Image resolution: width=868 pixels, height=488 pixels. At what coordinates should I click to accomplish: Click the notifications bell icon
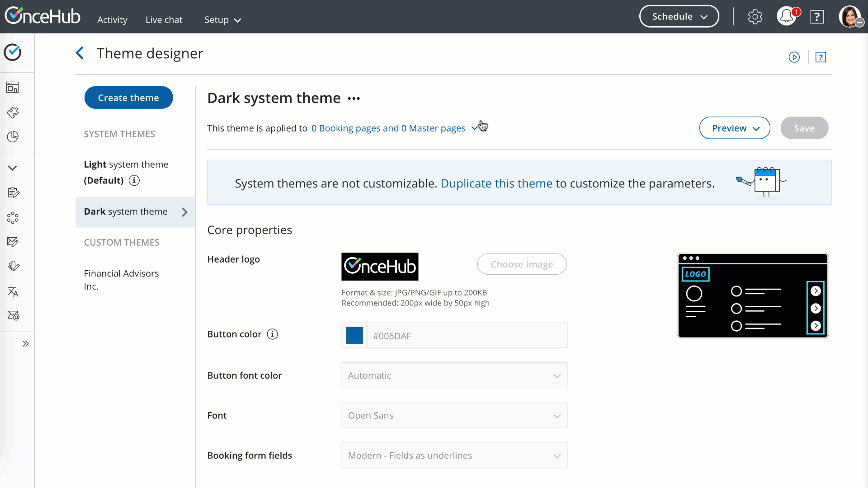(x=786, y=17)
